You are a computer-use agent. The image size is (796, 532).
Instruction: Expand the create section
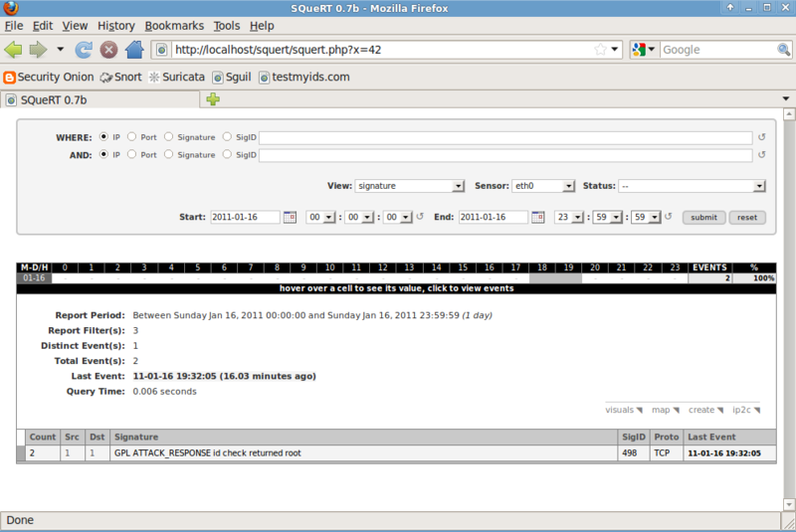pyautogui.click(x=706, y=410)
